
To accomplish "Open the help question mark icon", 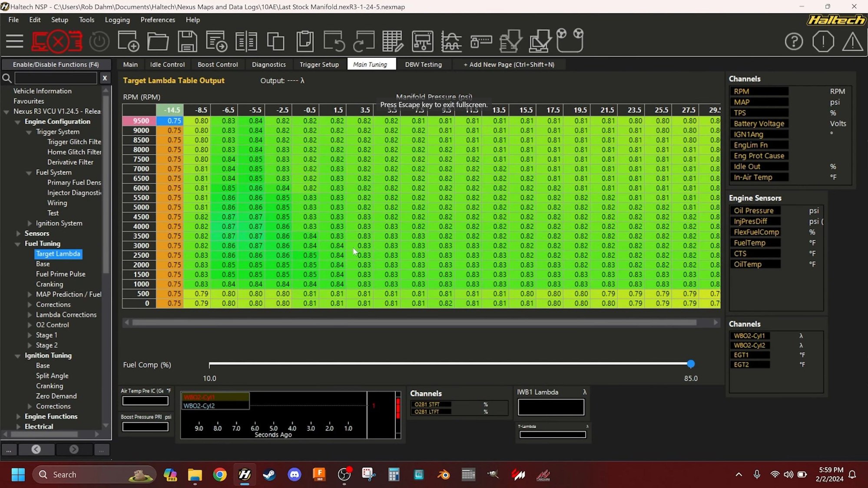I will coord(793,42).
